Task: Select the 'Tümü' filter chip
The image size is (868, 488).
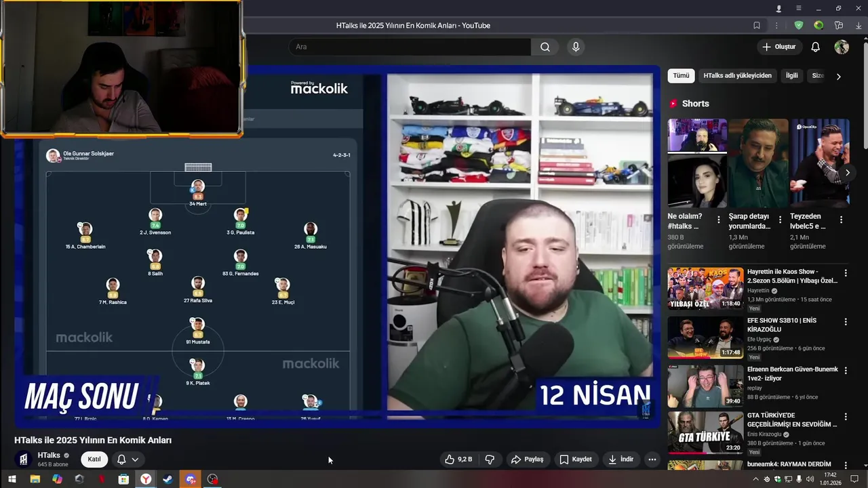Action: click(681, 76)
